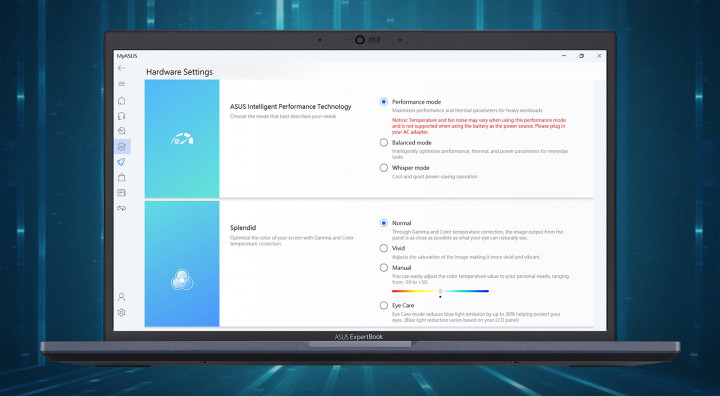Open the Link to MyASUS chain icon
Screen dimensions: 720x396
(x=121, y=208)
